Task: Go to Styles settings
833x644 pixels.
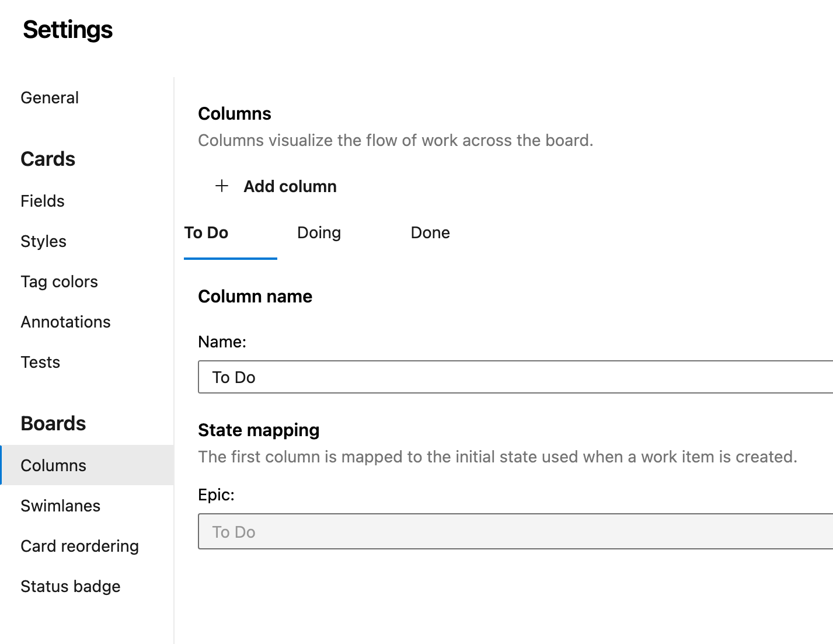Action: pyautogui.click(x=44, y=241)
